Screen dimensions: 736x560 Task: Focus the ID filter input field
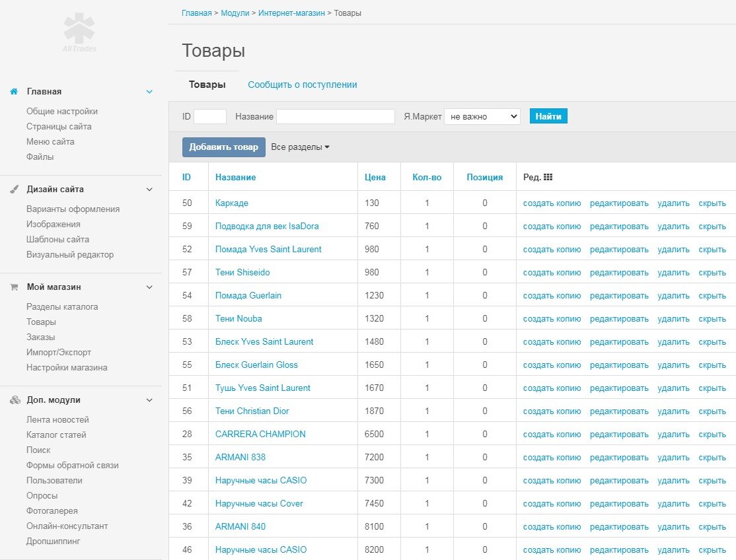click(210, 116)
